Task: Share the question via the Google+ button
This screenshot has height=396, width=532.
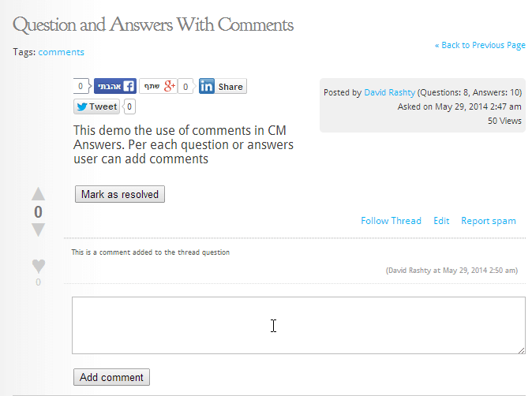Action: pyautogui.click(x=157, y=86)
